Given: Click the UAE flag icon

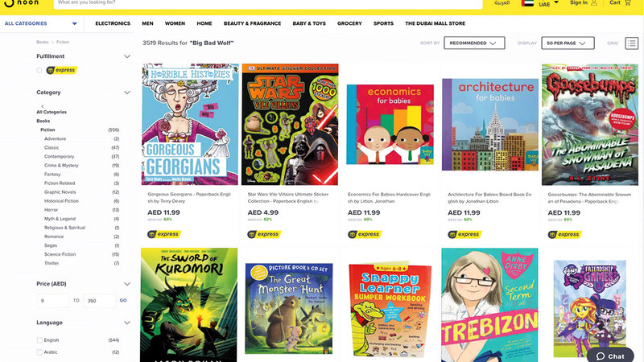Looking at the screenshot, I should tap(527, 3).
